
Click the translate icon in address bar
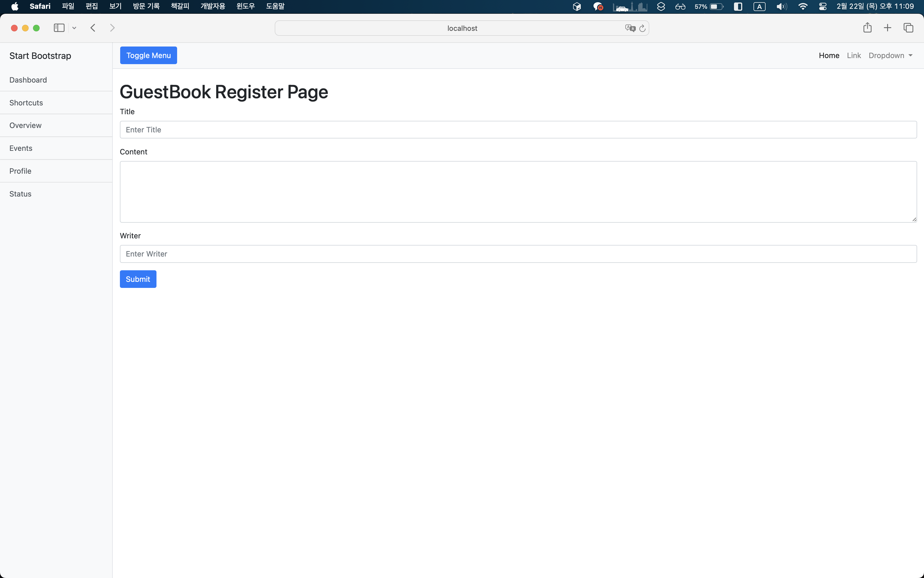click(630, 28)
